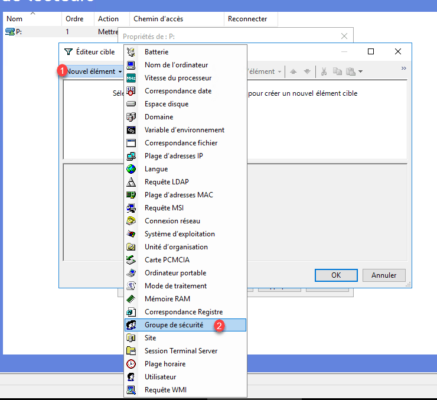Click the Site icon
The image size is (437, 400).
tap(131, 338)
